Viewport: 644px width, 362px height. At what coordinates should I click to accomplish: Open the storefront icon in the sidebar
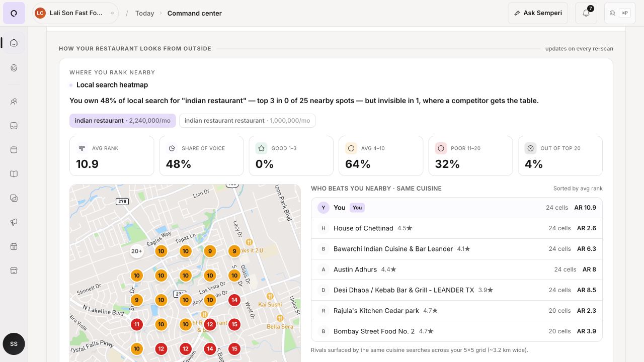pos(14,270)
